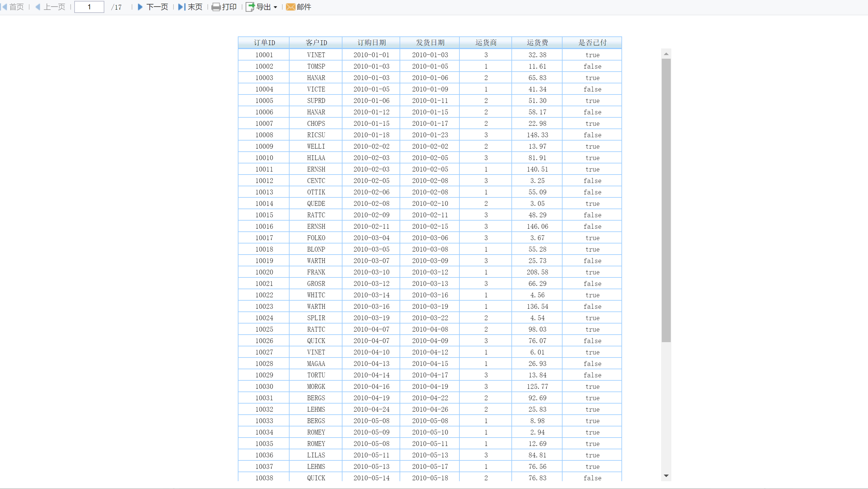Viewport: 868px width, 489px height.
Task: Click the last page arrow icon
Action: [x=182, y=7]
